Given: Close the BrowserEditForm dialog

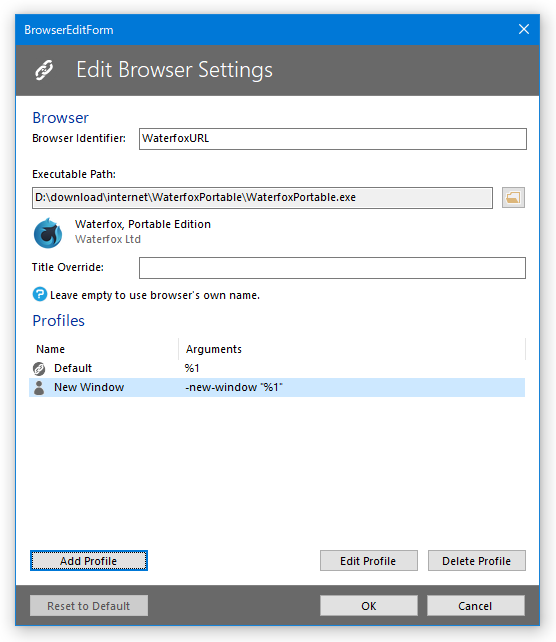Looking at the screenshot, I should point(524,29).
